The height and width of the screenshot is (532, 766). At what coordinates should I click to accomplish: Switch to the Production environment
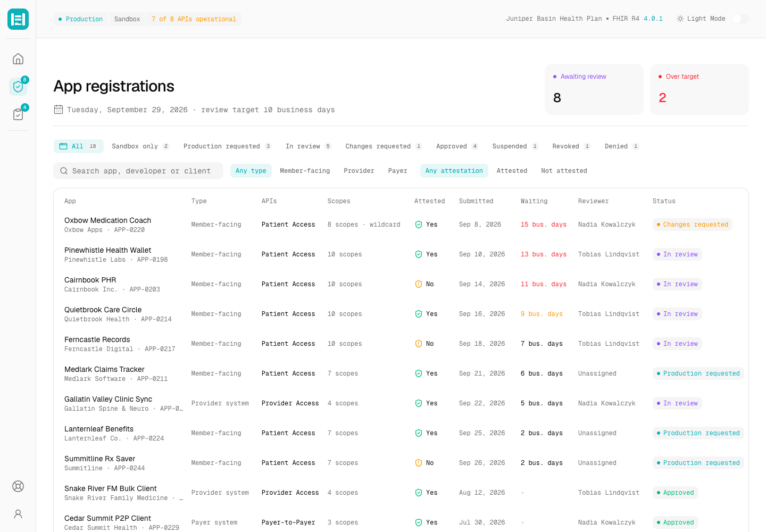point(81,19)
